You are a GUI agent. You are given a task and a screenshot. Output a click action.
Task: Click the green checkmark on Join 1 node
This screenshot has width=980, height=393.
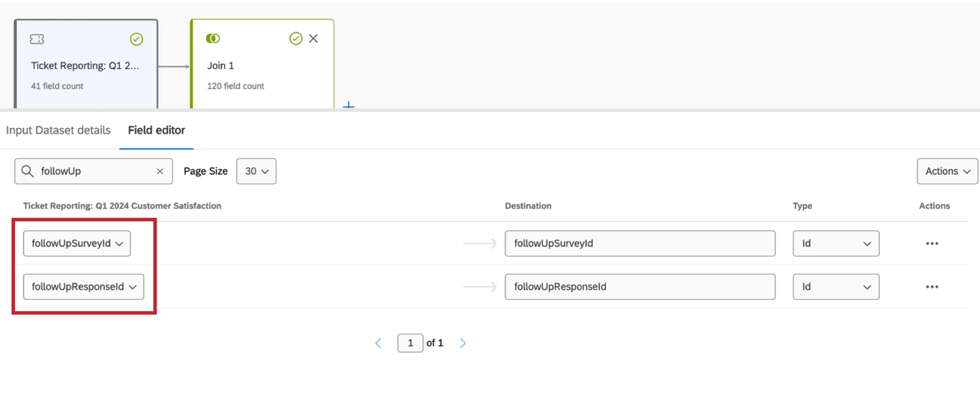tap(296, 39)
